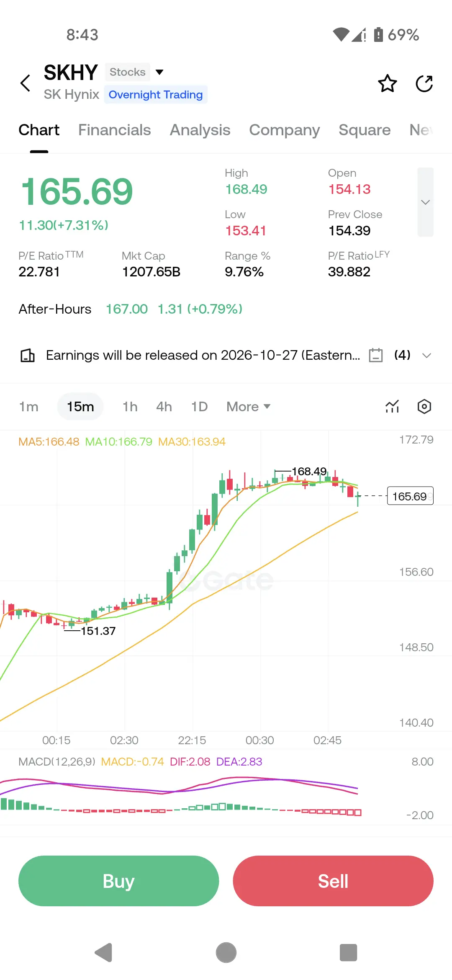Tap the earnings calendar icon
452x980 pixels.
(x=376, y=355)
